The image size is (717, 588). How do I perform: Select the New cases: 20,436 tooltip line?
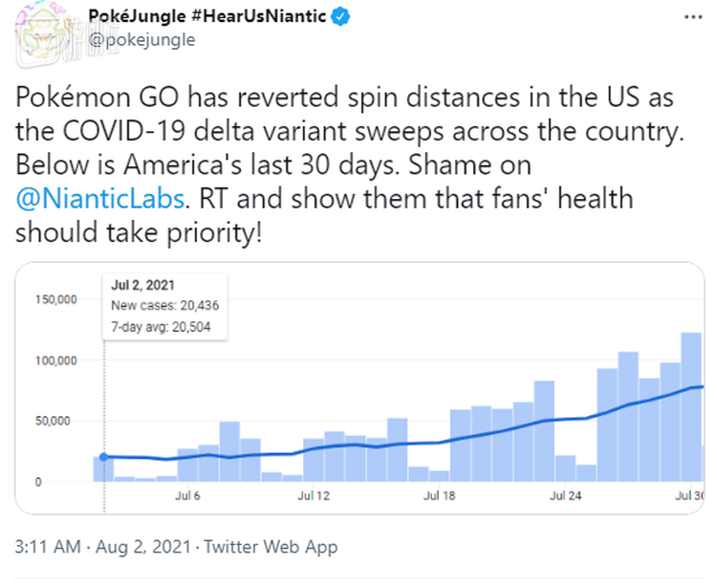coord(160,306)
